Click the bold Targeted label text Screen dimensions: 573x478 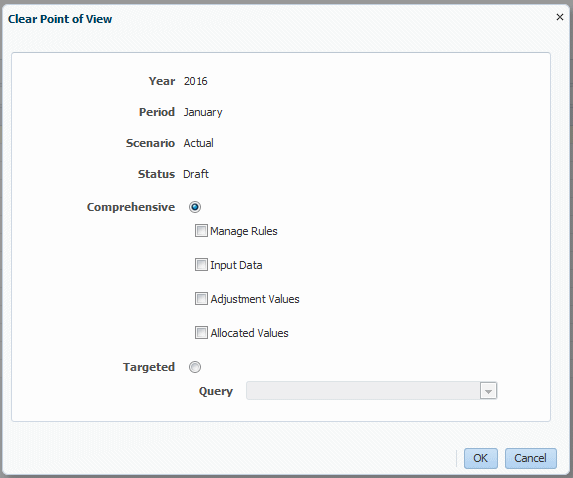click(x=149, y=367)
